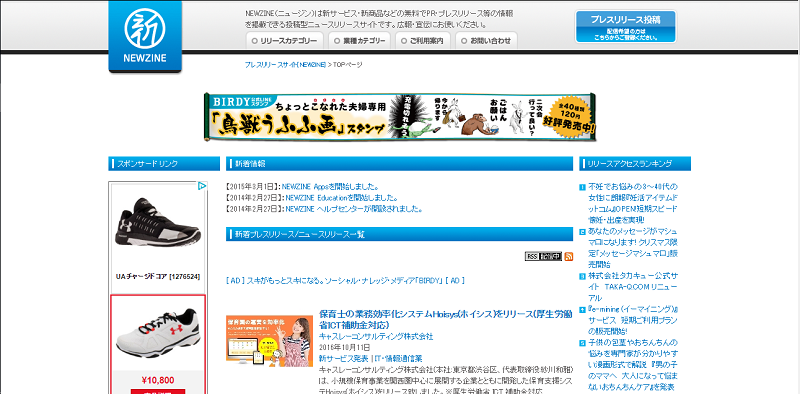The width and height of the screenshot is (800, 394).
Task: Click the UAチャージドコア [1276524] product name
Action: coord(158,277)
